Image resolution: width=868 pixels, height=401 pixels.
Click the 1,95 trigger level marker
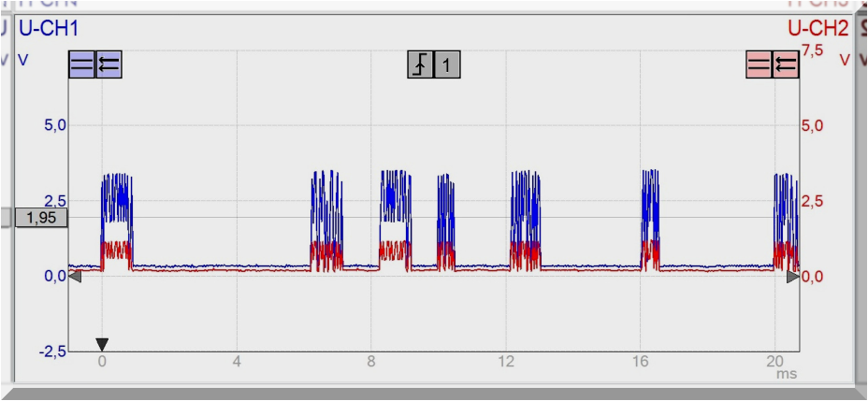coord(38,217)
